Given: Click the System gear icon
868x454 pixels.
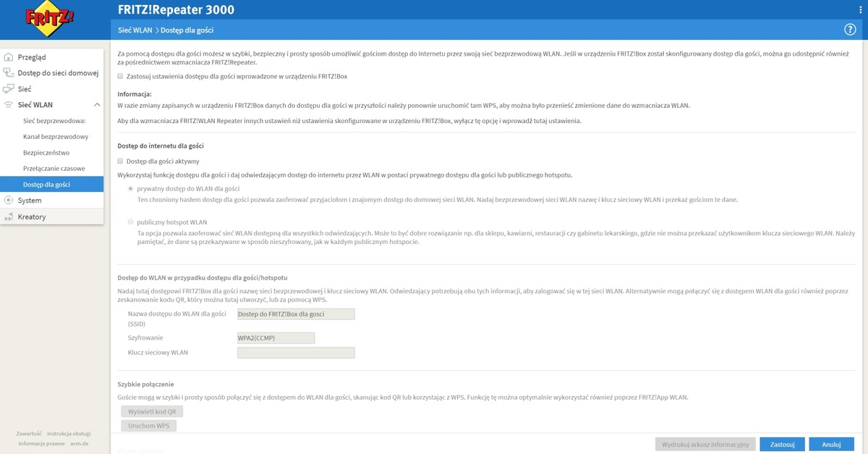Looking at the screenshot, I should click(x=9, y=200).
